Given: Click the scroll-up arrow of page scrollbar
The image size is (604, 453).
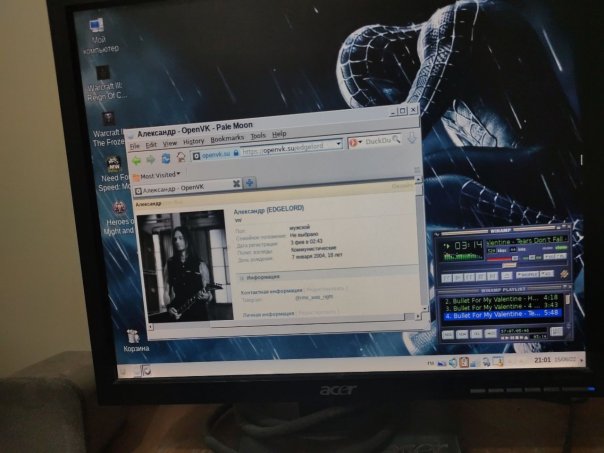Looking at the screenshot, I should click(419, 180).
